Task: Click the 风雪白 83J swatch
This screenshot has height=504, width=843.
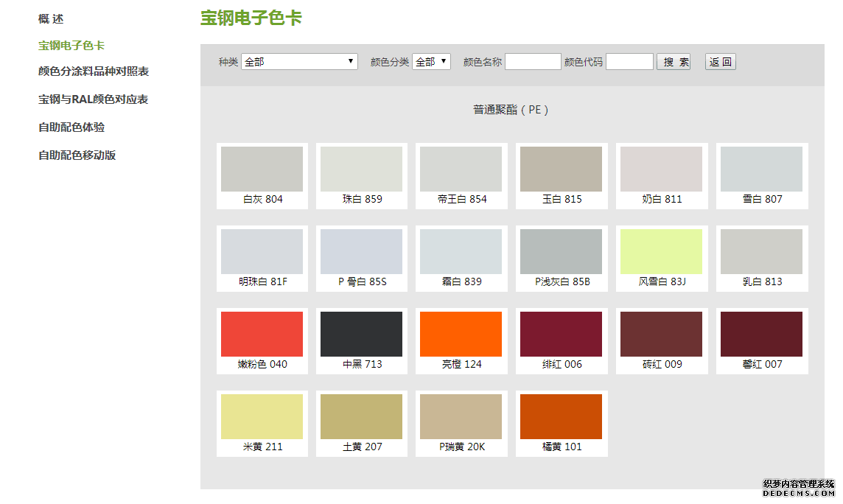Action: (x=661, y=252)
